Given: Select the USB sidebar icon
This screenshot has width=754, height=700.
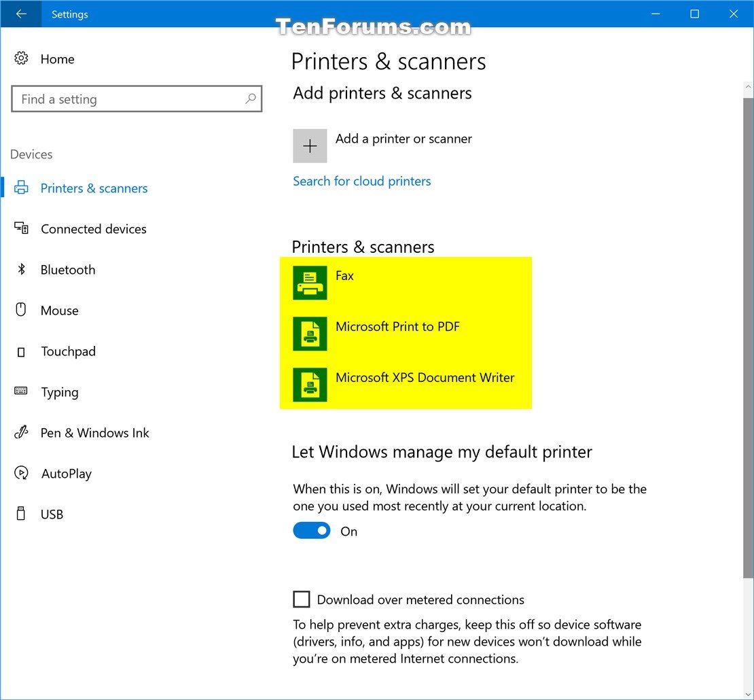Looking at the screenshot, I should click(21, 514).
